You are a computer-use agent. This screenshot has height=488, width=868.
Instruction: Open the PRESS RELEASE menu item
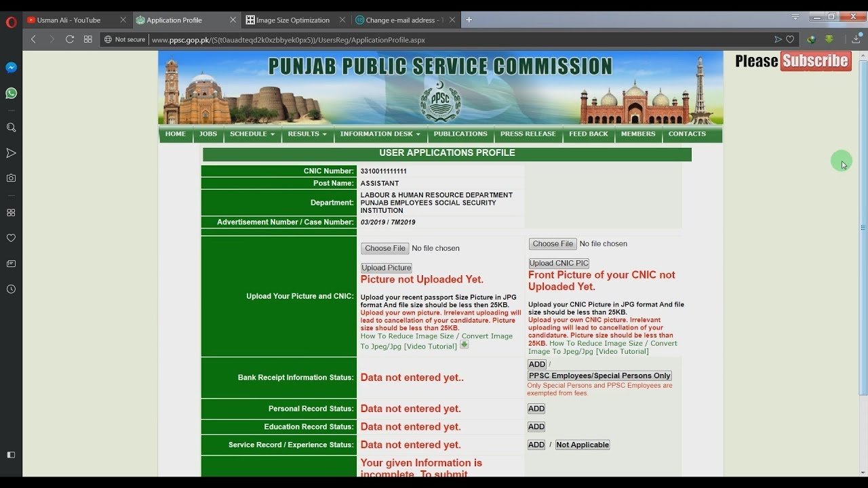pyautogui.click(x=528, y=134)
